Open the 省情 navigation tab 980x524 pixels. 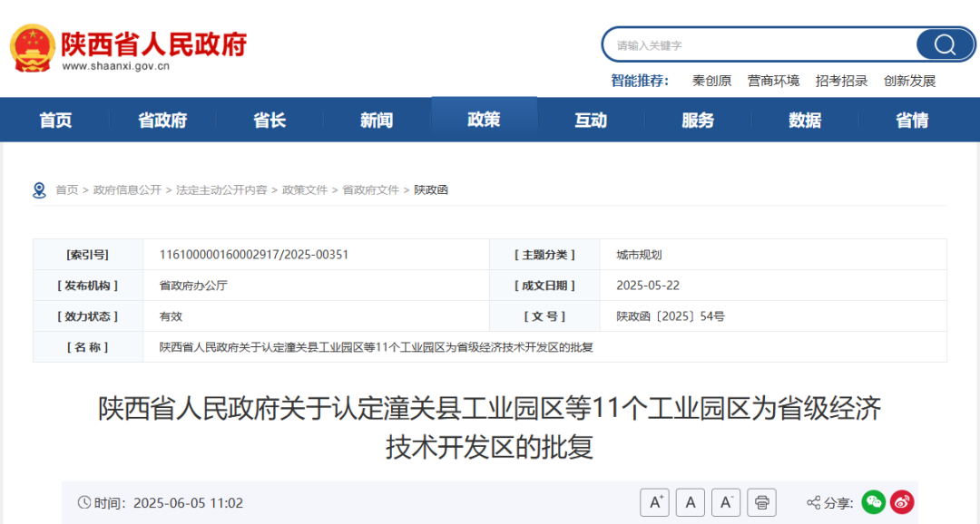point(912,120)
